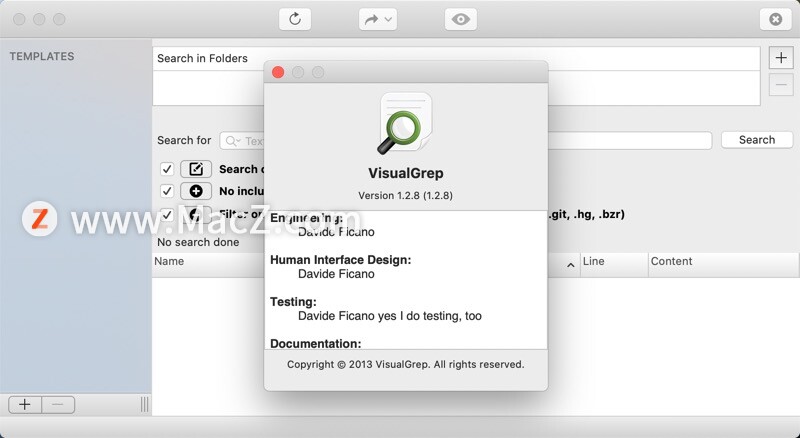Close the VisualGrep About dialog
This screenshot has width=800, height=438.
[278, 72]
